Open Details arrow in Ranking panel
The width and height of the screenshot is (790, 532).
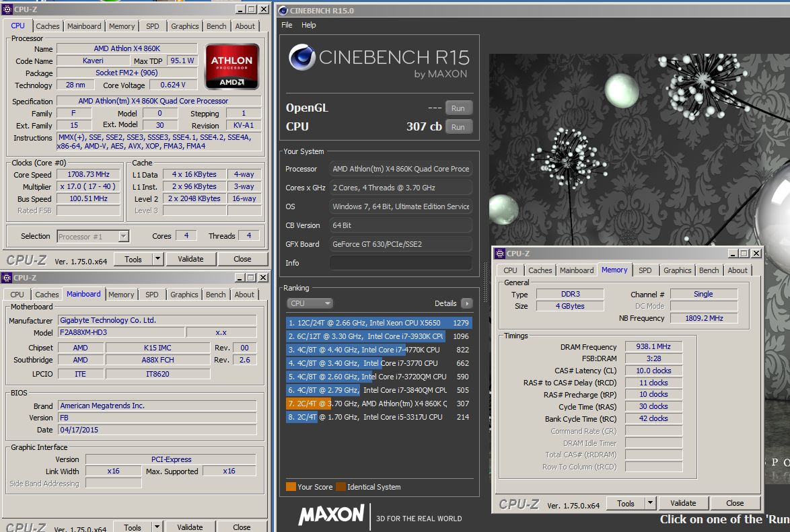click(x=466, y=303)
